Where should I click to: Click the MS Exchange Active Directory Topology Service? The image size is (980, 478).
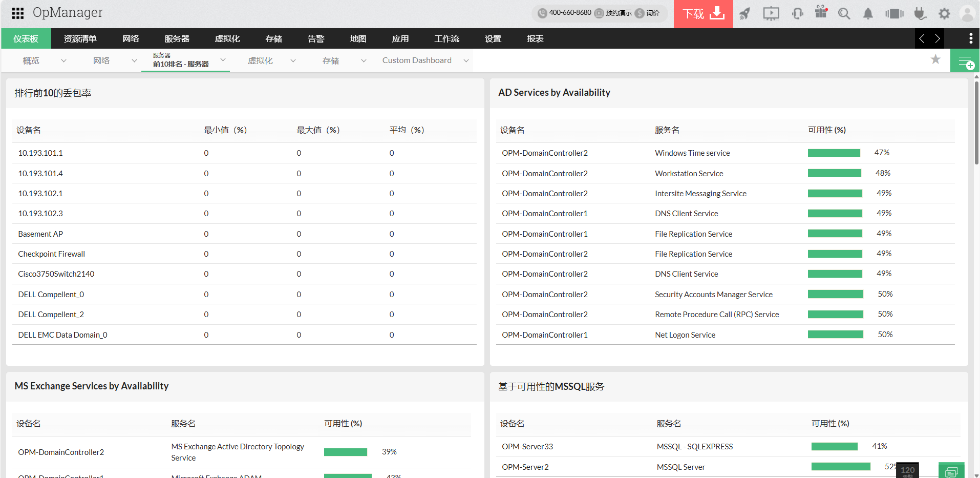pyautogui.click(x=238, y=452)
